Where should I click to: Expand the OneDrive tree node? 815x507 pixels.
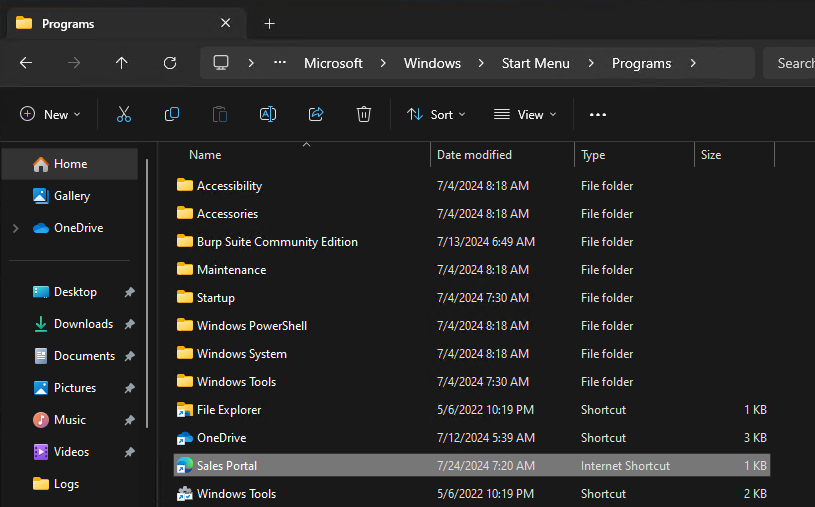(x=15, y=228)
